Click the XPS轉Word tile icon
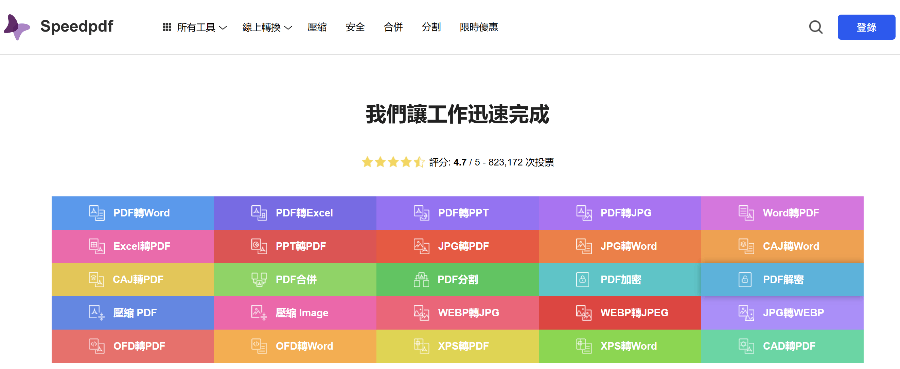The image size is (900, 369). (584, 346)
